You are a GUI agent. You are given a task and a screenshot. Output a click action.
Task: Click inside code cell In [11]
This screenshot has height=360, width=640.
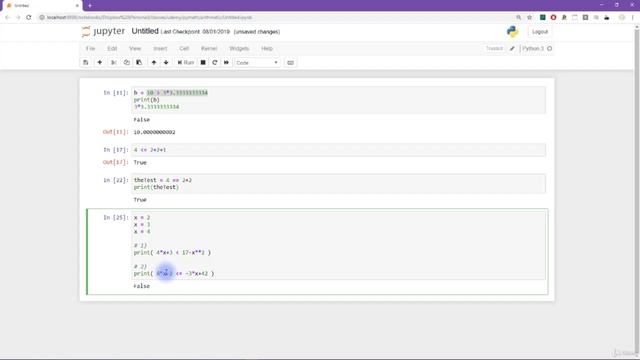click(x=338, y=100)
